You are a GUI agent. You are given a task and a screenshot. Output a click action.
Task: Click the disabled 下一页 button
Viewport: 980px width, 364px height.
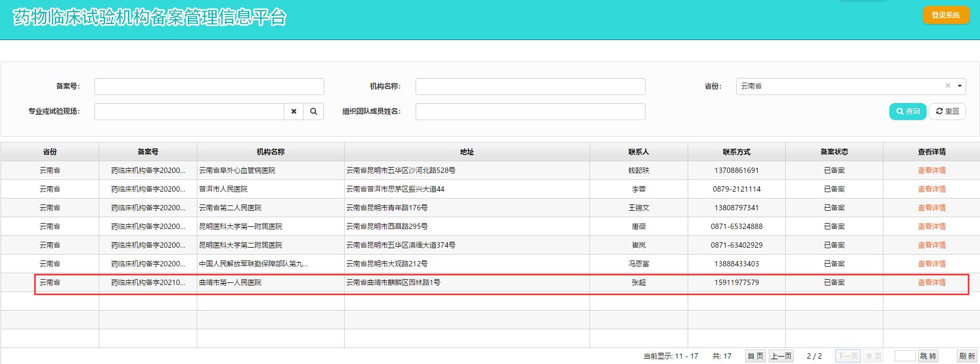click(x=848, y=356)
